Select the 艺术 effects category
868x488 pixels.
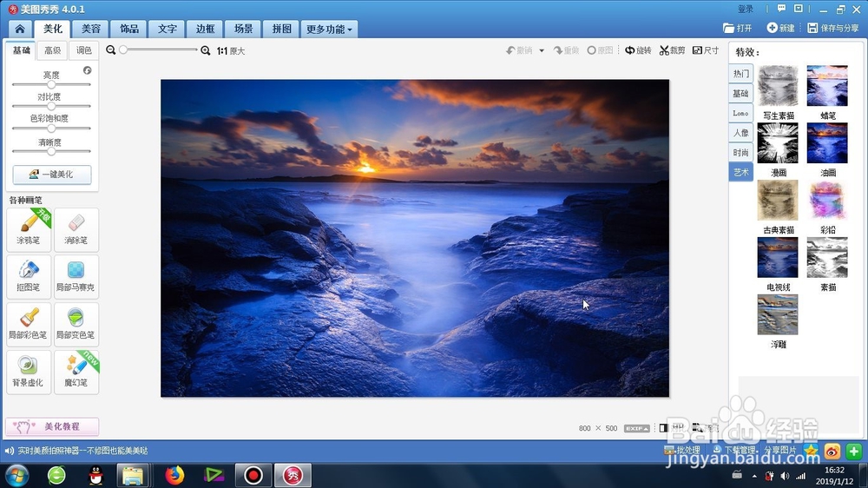pos(740,172)
